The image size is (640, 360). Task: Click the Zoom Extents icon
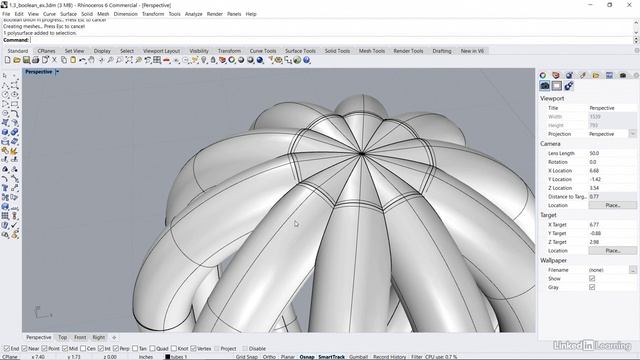pos(129,60)
